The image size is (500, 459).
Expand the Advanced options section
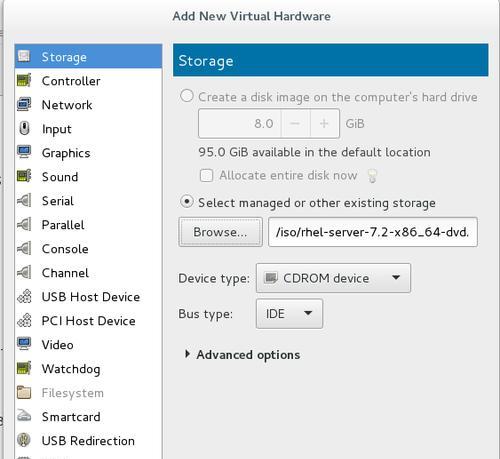click(243, 355)
